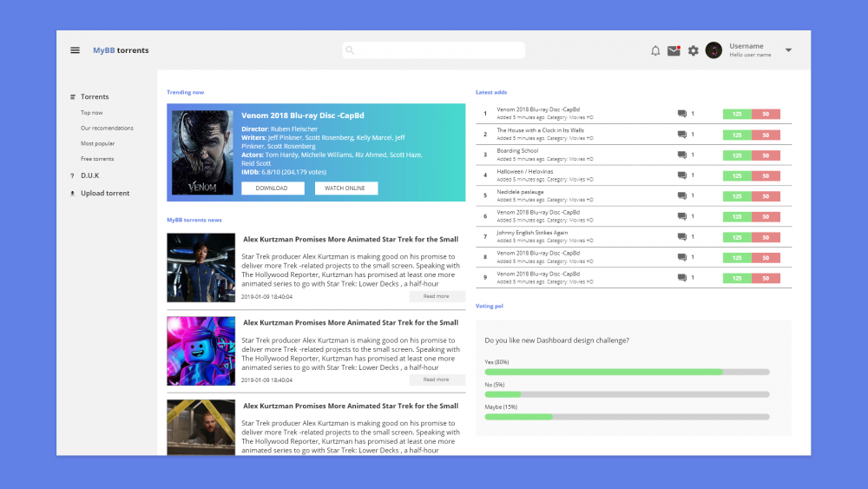Open the messages envelope icon
This screenshot has width=868, height=489.
pyautogui.click(x=674, y=51)
